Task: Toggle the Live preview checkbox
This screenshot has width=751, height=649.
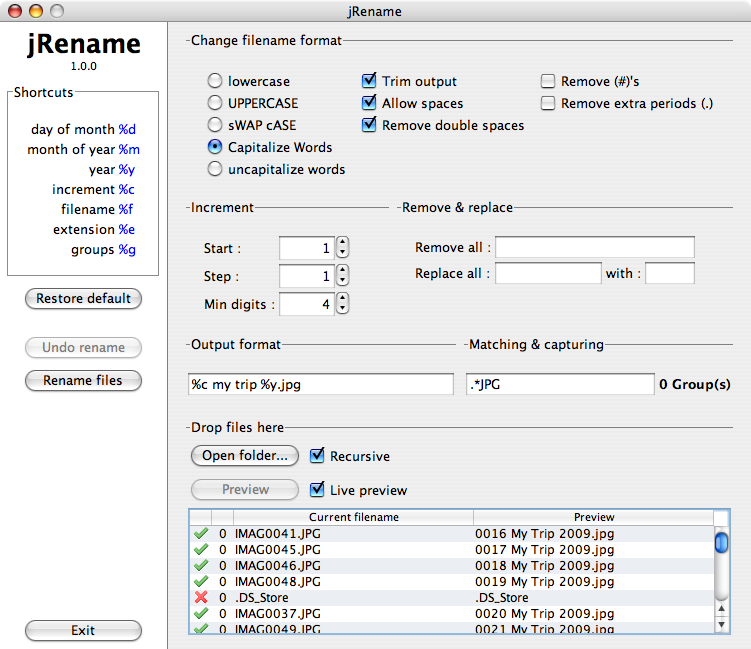Action: pos(317,490)
